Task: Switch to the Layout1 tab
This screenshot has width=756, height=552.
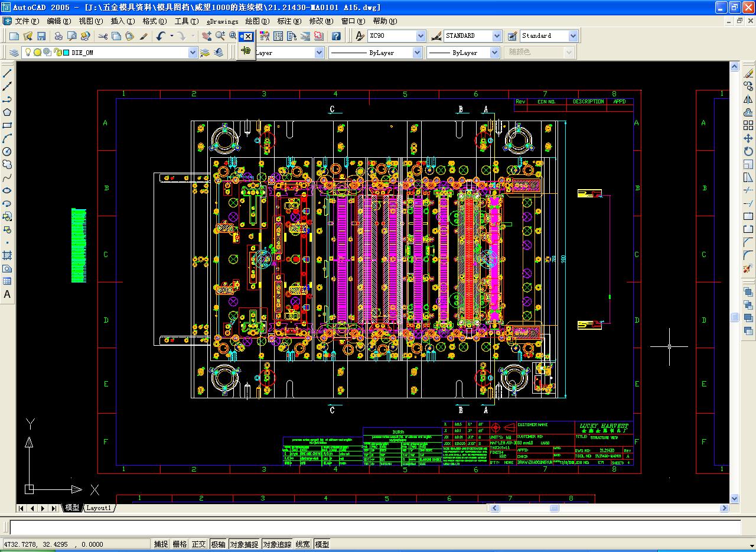Action: click(x=99, y=508)
